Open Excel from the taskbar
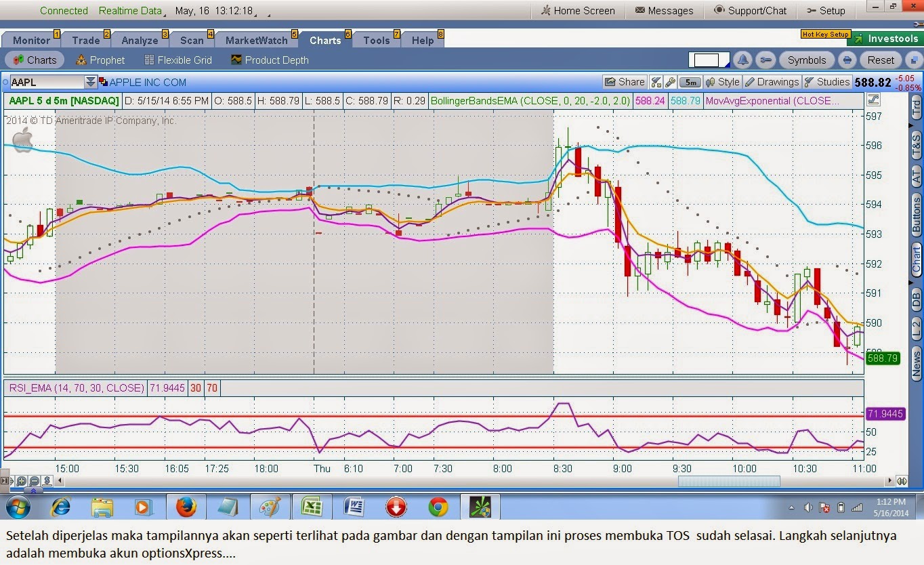924x565 pixels. [312, 507]
